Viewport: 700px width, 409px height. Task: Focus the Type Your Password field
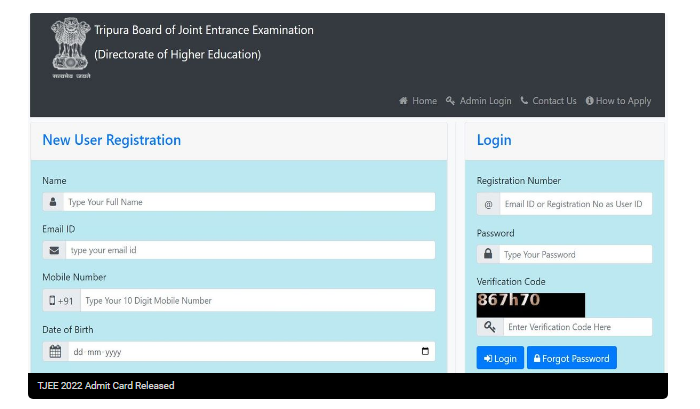(x=575, y=254)
